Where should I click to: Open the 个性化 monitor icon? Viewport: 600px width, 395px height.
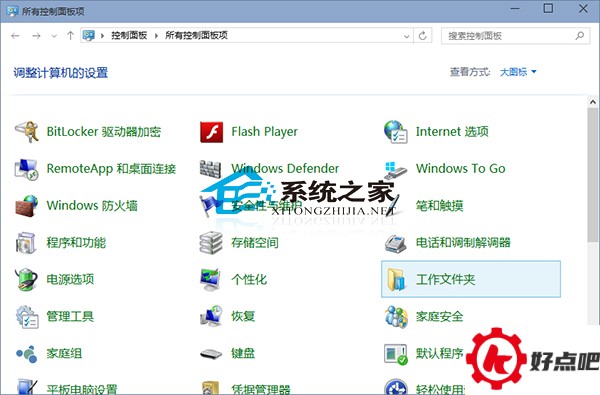coord(210,279)
